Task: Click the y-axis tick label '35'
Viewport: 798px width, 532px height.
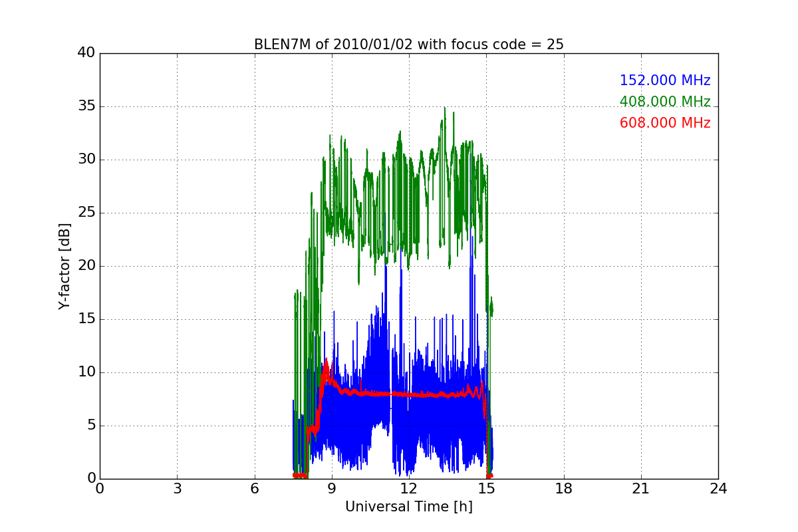Action: pos(86,106)
